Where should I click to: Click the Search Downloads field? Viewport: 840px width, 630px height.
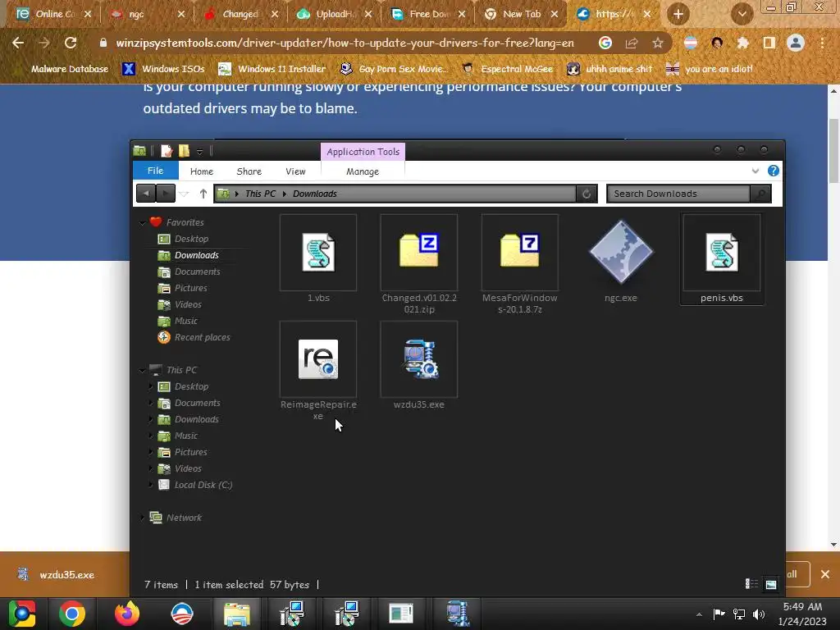[678, 194]
